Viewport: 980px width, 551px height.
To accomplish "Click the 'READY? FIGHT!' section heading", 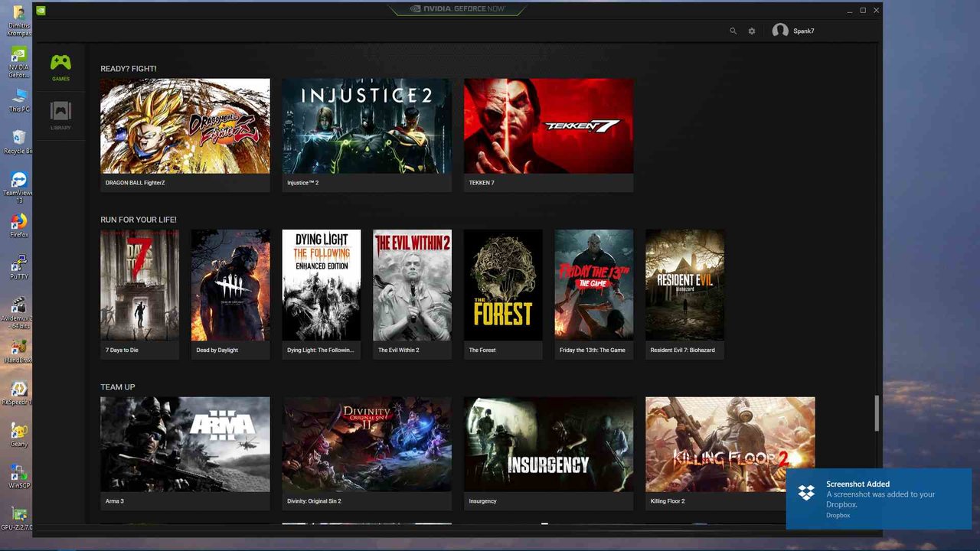I will (129, 69).
